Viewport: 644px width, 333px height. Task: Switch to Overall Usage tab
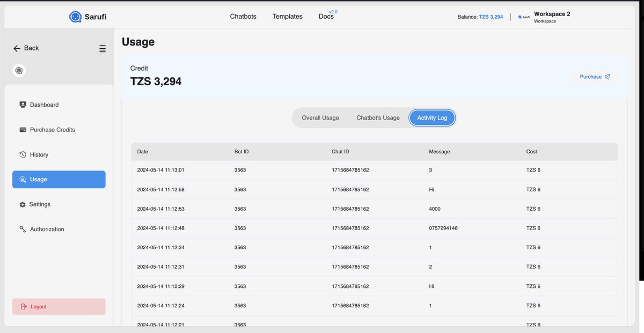(x=320, y=118)
